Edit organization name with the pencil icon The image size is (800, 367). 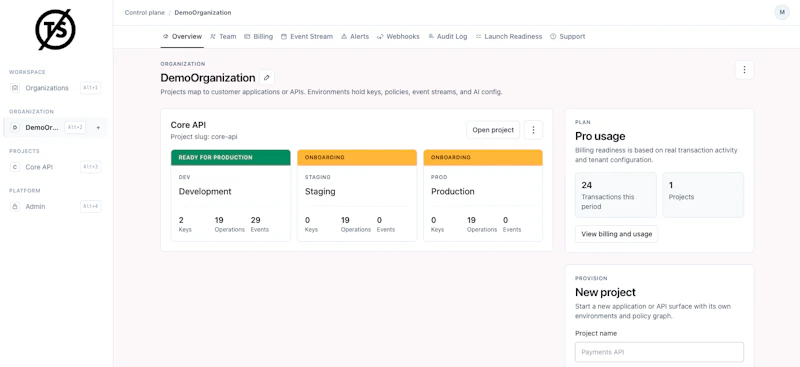coord(267,78)
